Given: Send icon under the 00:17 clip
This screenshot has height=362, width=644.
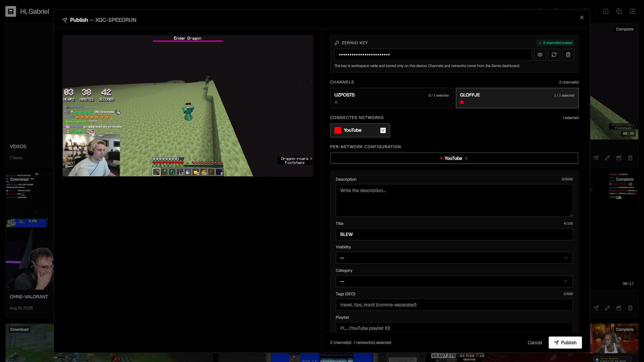Looking at the screenshot, I should [x=596, y=308].
